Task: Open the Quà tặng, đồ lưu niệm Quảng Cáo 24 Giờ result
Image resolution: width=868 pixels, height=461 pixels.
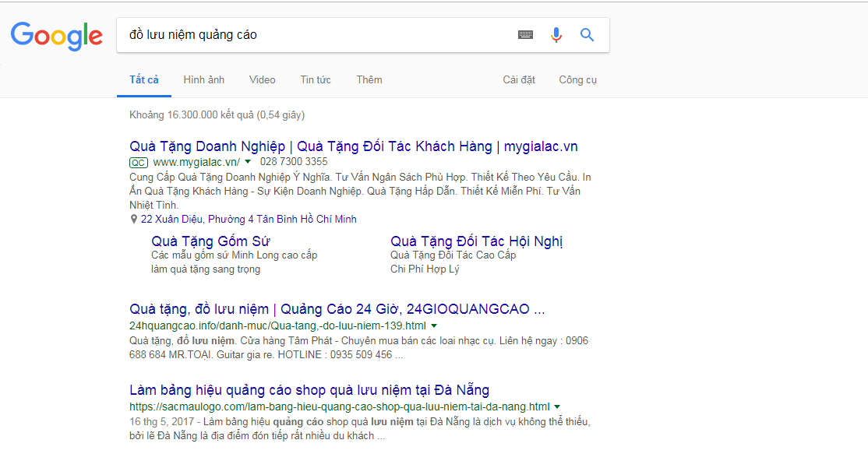Action: pos(337,309)
